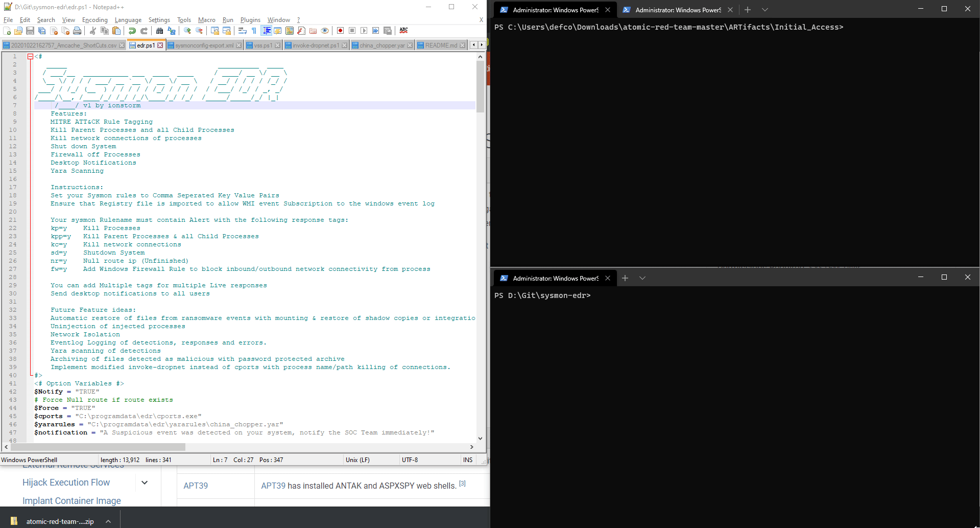Click the Synchronize Vertical Scrolling icon
Image resolution: width=980 pixels, height=528 pixels.
215,31
